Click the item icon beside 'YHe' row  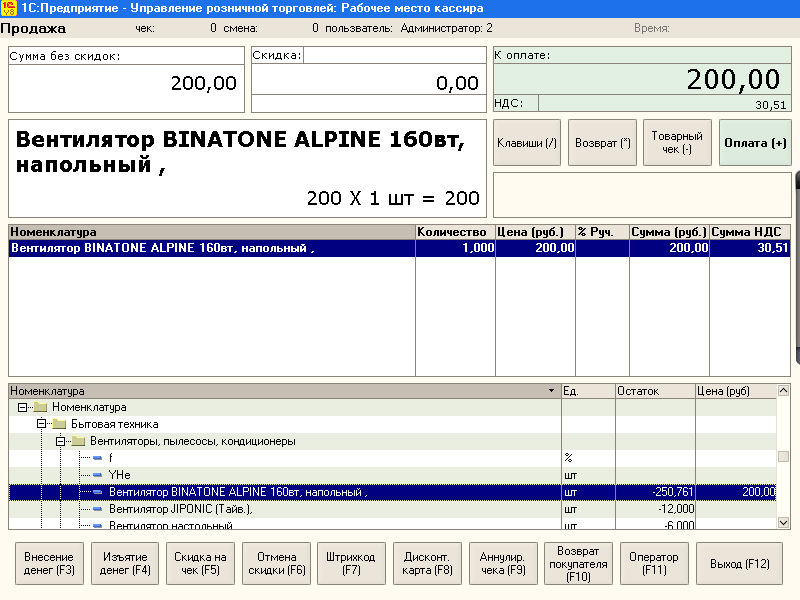[x=97, y=475]
